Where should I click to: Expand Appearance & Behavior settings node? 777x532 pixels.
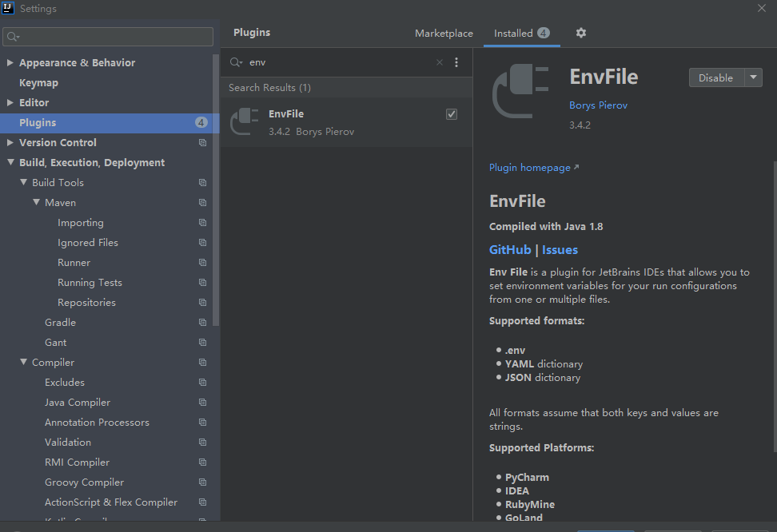pos(10,62)
